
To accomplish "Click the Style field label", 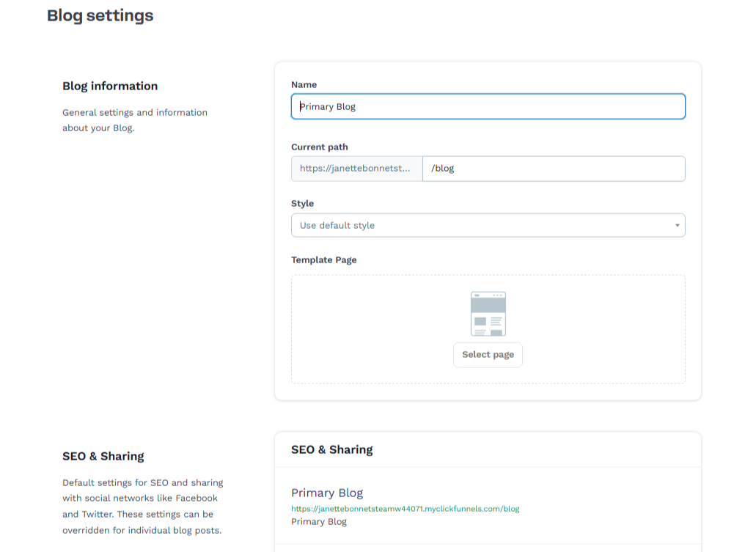I will [302, 204].
